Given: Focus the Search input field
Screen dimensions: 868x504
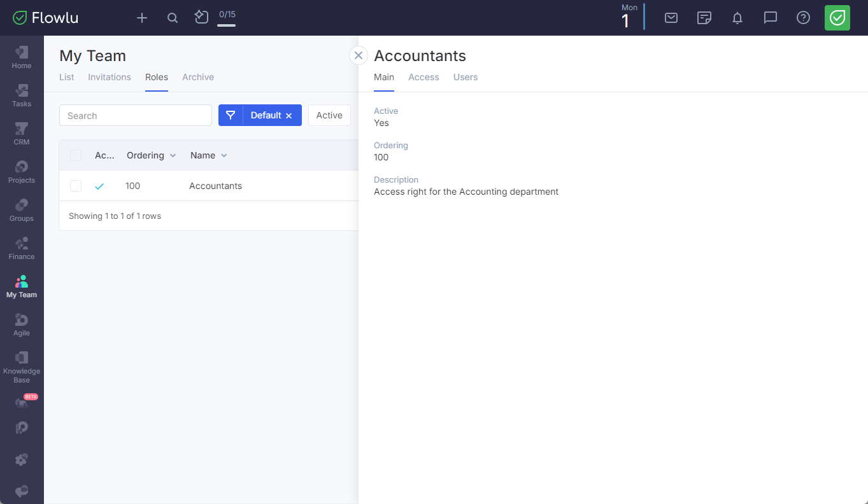Looking at the screenshot, I should pos(136,115).
